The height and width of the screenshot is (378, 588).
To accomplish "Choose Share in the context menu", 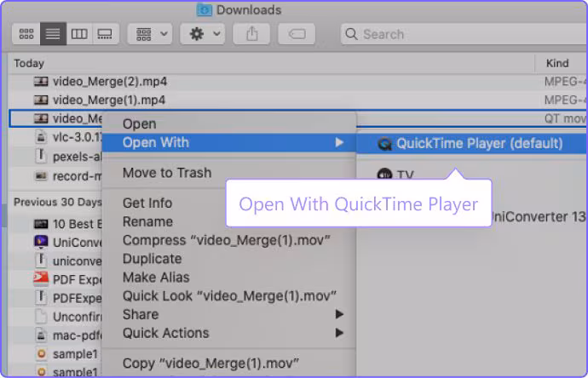I will pyautogui.click(x=228, y=314).
